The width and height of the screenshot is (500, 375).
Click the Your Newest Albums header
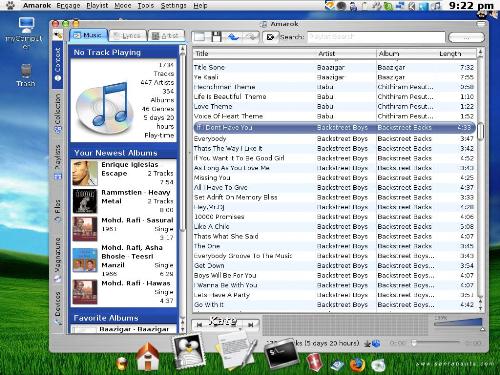(x=123, y=153)
